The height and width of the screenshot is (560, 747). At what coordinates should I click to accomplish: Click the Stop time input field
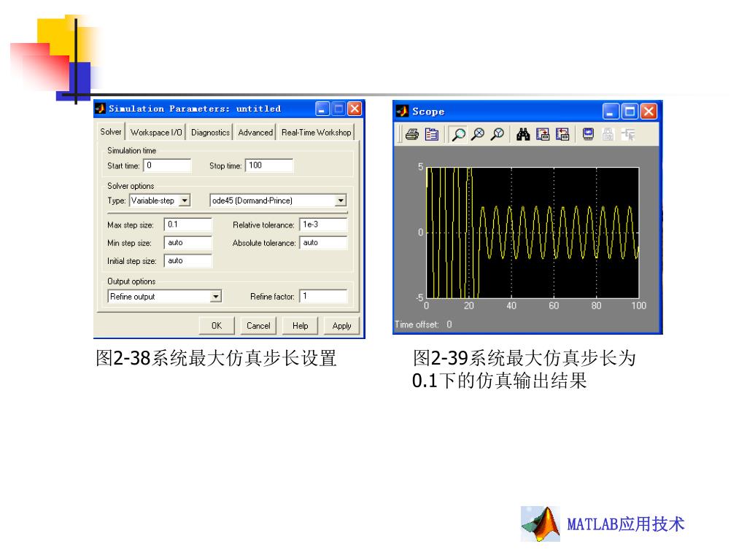(x=269, y=166)
